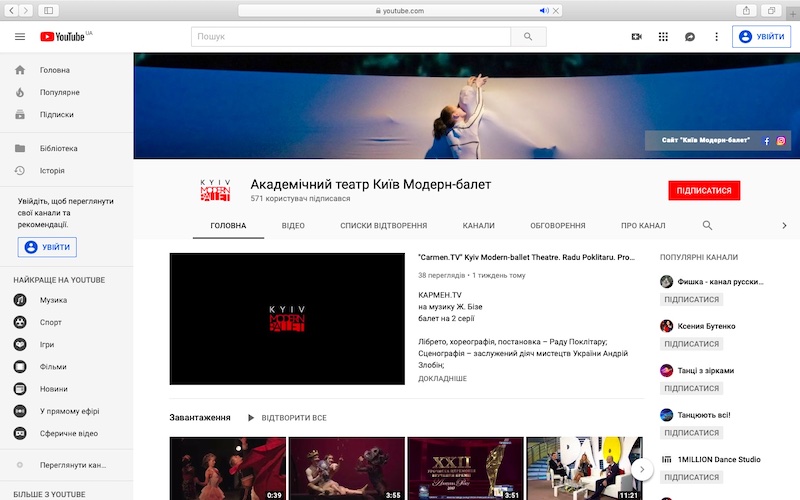Image resolution: width=800 pixels, height=500 pixels.
Task: Click the top-right Увійти sign-in button
Action: [761, 37]
